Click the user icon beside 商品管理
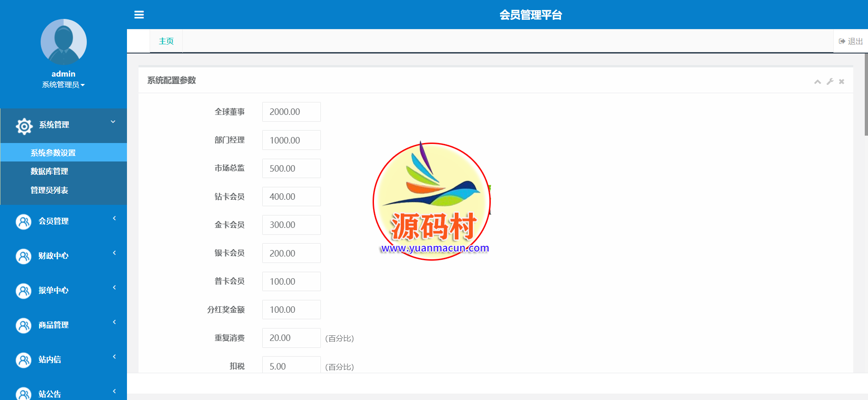 point(24,325)
